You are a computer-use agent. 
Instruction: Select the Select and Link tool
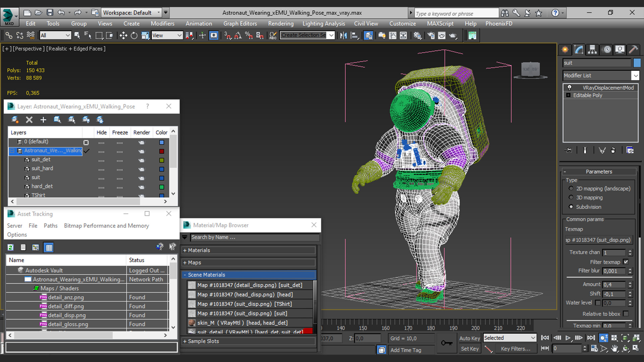pos(9,36)
